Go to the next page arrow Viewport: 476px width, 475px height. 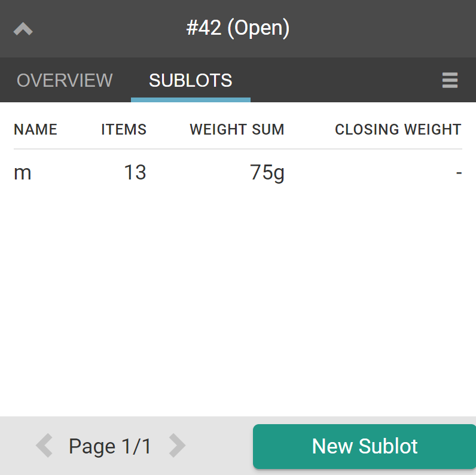coord(177,446)
